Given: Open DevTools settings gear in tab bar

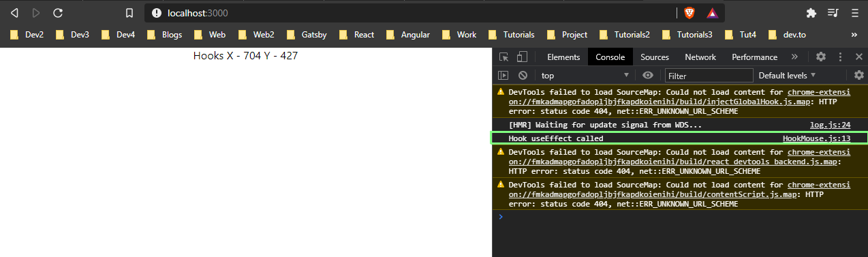Looking at the screenshot, I should click(821, 57).
